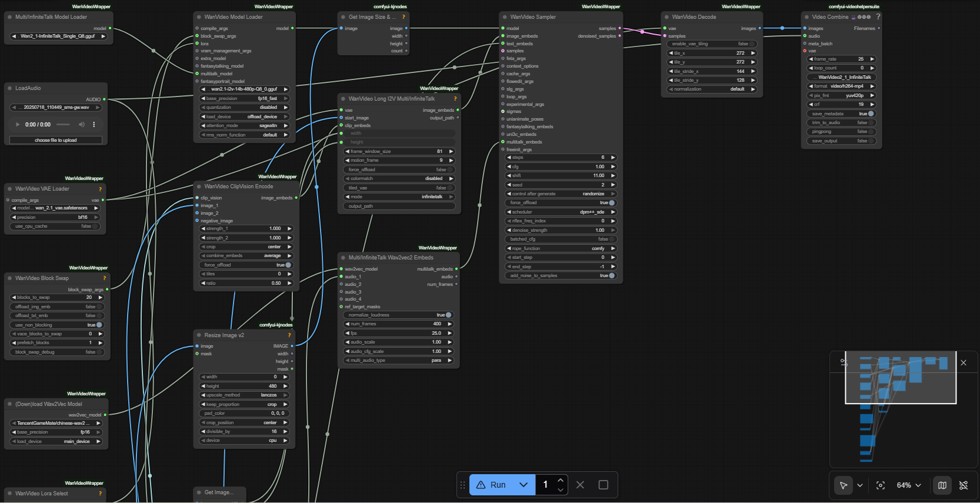Image resolution: width=980 pixels, height=503 pixels.
Task: Click the hide links visibility icon
Action: click(964, 485)
